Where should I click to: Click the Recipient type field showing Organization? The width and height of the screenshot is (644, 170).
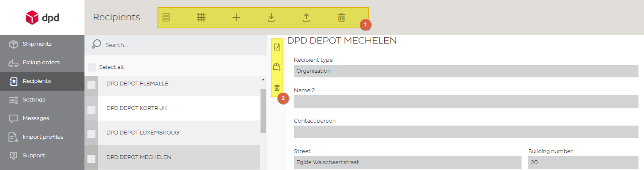[466, 71]
